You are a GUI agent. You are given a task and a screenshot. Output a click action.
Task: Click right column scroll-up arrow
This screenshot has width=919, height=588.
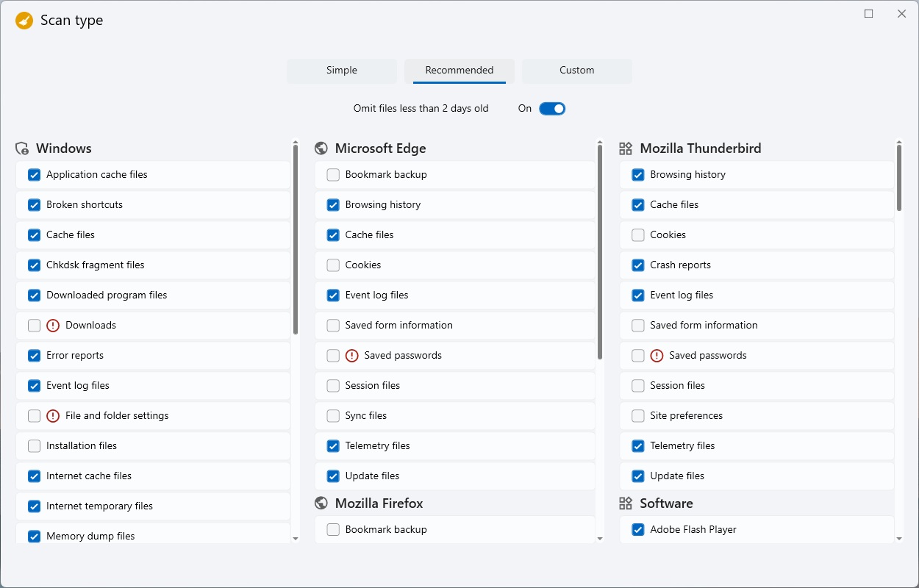[899, 143]
